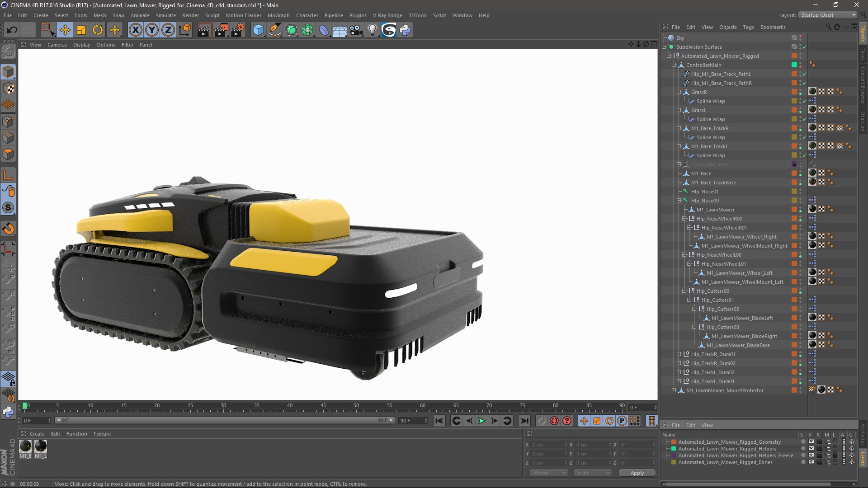Add a Subdivision Surface generator

[x=291, y=30]
